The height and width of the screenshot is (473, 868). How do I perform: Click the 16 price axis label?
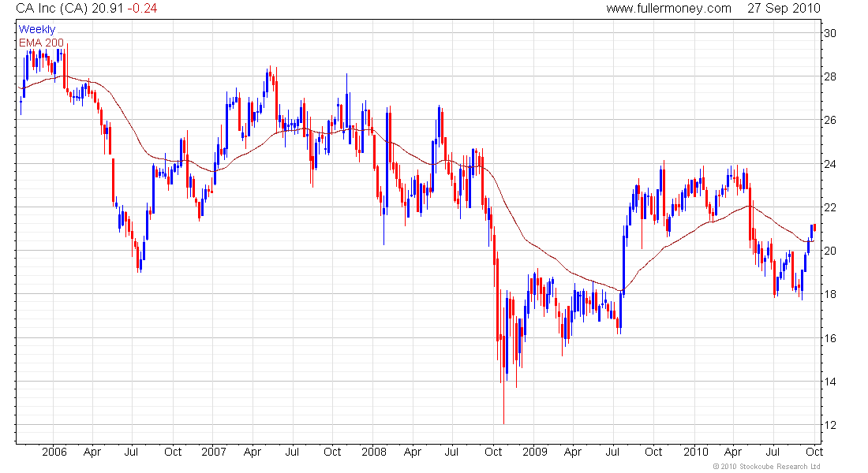tap(830, 338)
